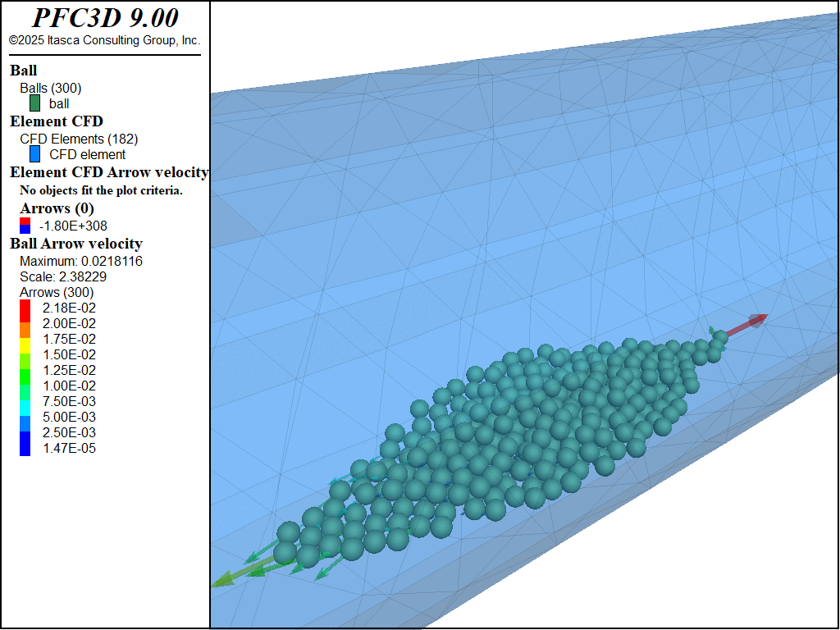Click the '-1.80E+308' legend value

73,226
